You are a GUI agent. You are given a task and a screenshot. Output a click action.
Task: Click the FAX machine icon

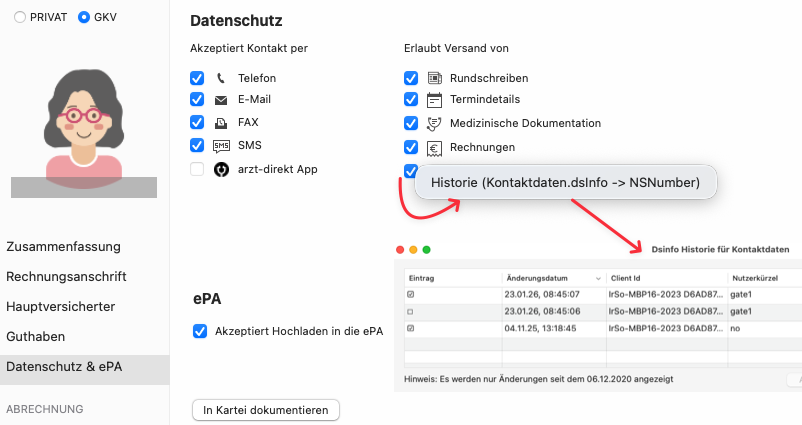(221, 123)
